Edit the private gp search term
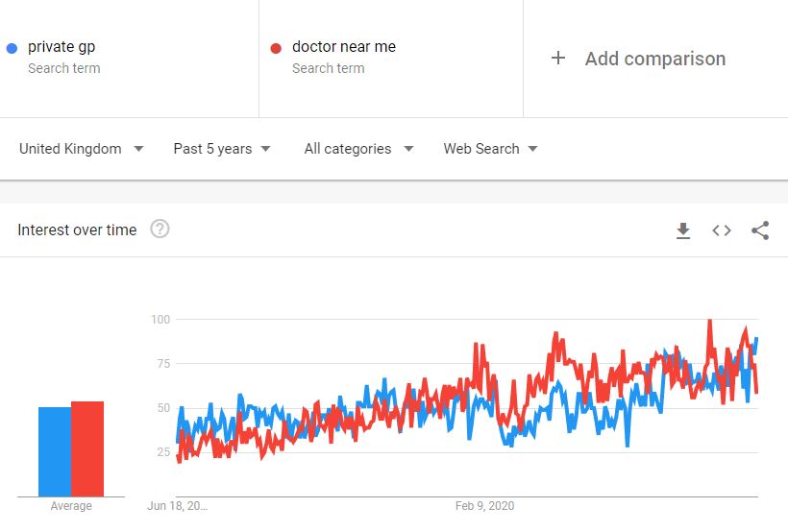Image resolution: width=788 pixels, height=532 pixels. pyautogui.click(x=62, y=47)
